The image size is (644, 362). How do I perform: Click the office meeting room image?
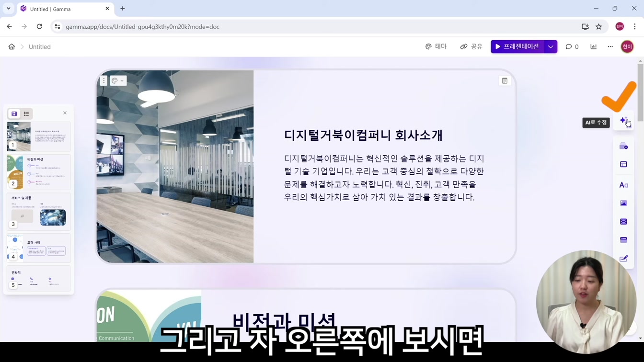coord(175,167)
